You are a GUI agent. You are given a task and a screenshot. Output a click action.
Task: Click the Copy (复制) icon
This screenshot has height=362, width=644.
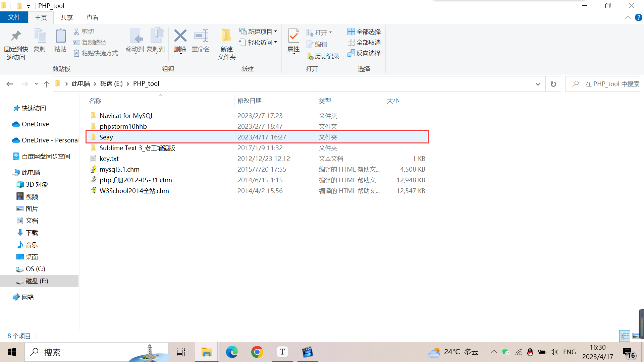(39, 40)
